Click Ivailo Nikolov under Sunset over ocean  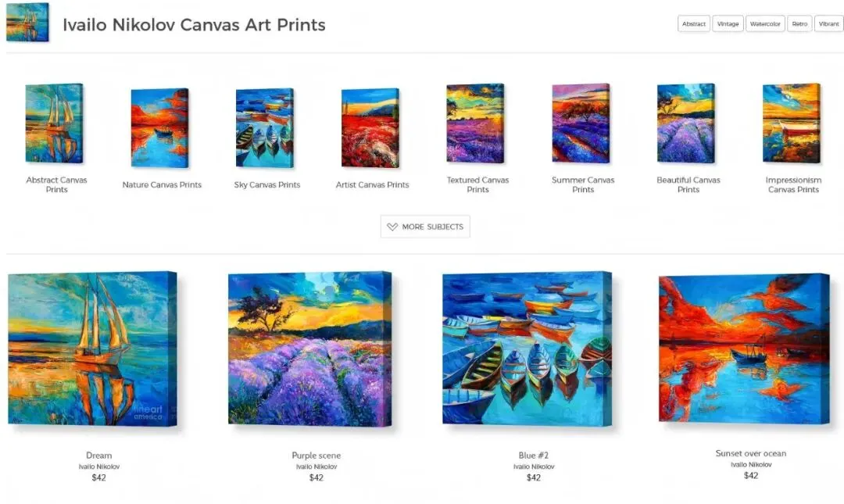(x=751, y=464)
